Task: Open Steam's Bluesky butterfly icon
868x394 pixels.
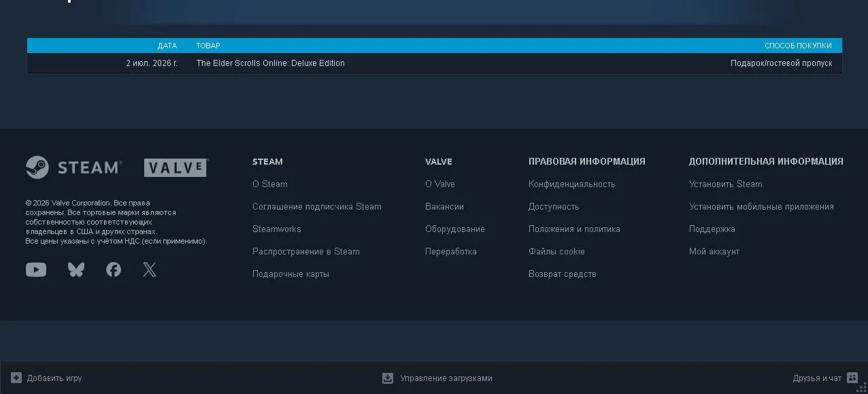Action: coord(76,269)
